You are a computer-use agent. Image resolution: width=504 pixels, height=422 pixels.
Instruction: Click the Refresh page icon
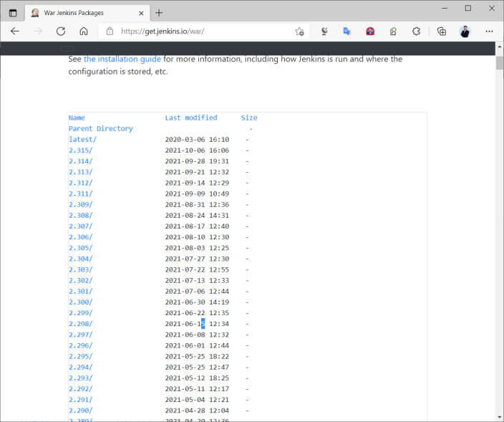tap(61, 32)
